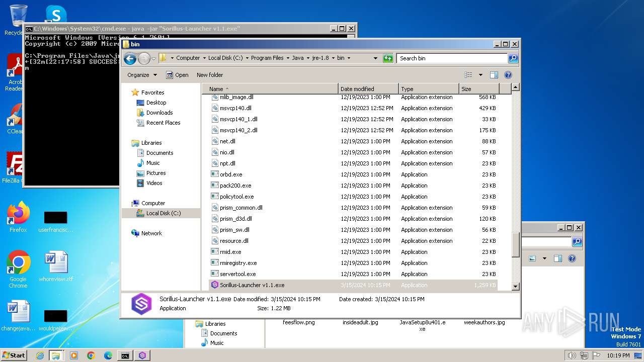The image size is (644, 362).
Task: Click the file list scroll-down arrow
Action: 515,287
